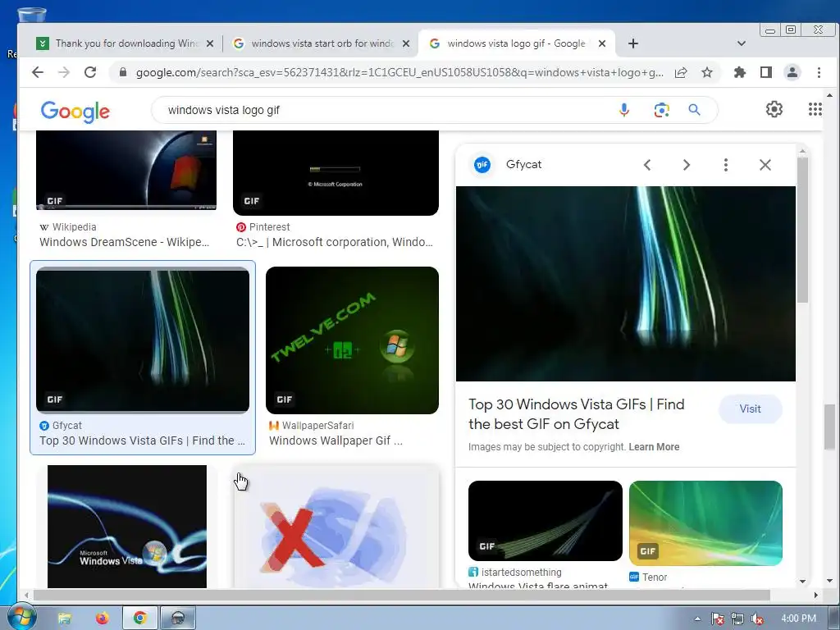Viewport: 840px width, 630px height.
Task: Toggle the Chrome side panel
Action: click(x=766, y=72)
